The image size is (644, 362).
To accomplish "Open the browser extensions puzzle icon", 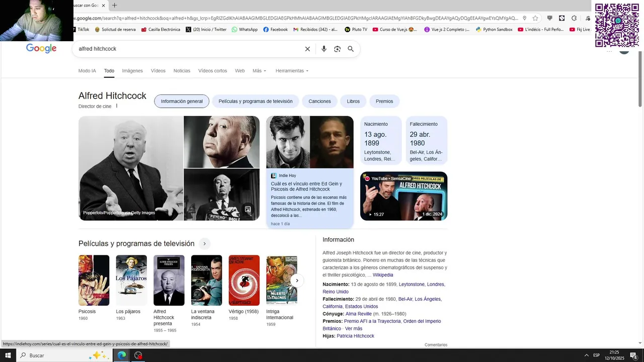I will [574, 18].
